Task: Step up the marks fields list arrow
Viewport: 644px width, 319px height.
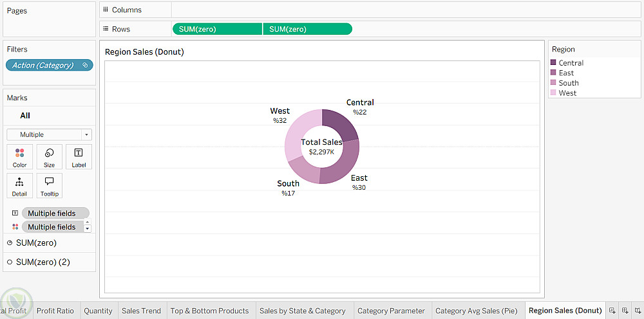Action: pyautogui.click(x=87, y=223)
